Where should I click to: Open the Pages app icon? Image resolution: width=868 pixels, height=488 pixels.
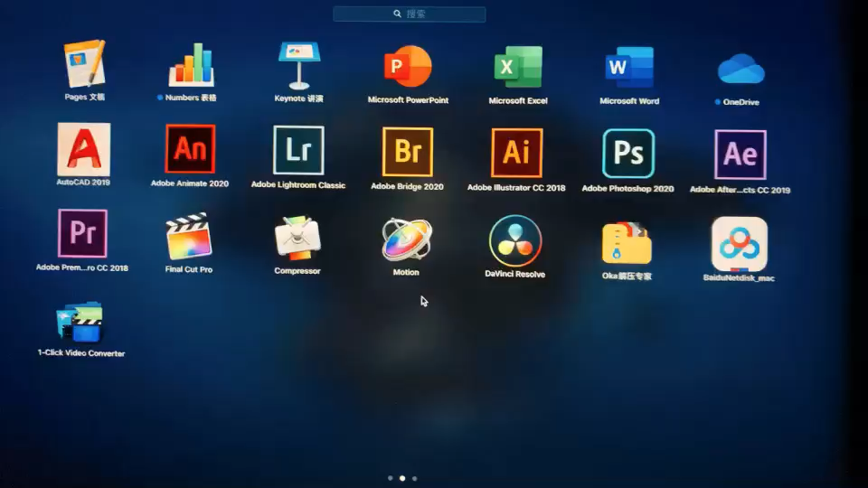click(84, 63)
